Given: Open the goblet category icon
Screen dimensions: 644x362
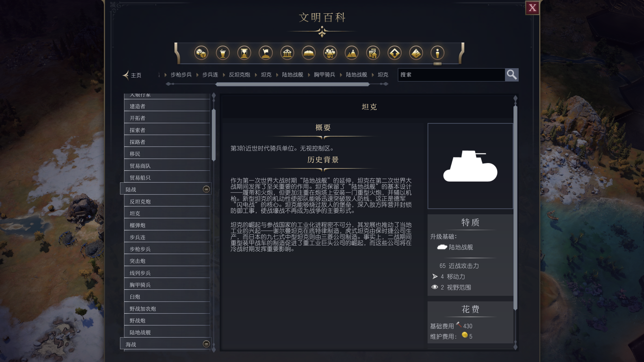Looking at the screenshot, I should click(223, 53).
